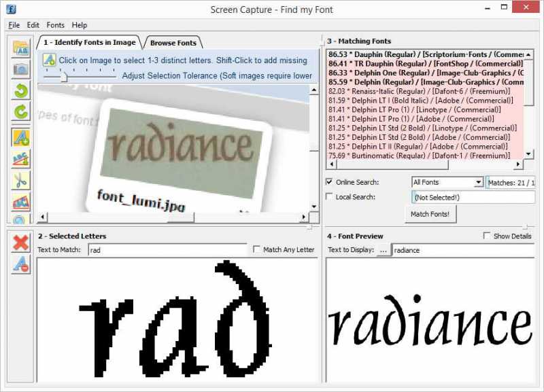Viewport: 544px width, 392px height.
Task: Click the Local Search (Not Selected!) field
Action: coord(473,197)
